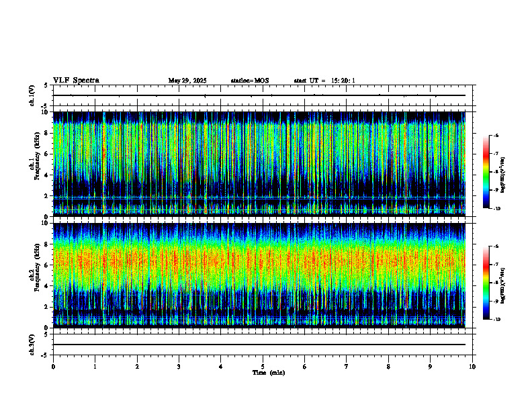Click the ch.1 spectrogram color scale bar
Viewport: 532px width, 411px height.
pyautogui.click(x=486, y=172)
